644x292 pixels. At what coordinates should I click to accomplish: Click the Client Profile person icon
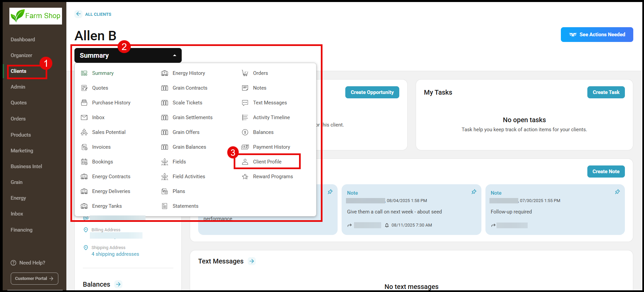(x=245, y=162)
